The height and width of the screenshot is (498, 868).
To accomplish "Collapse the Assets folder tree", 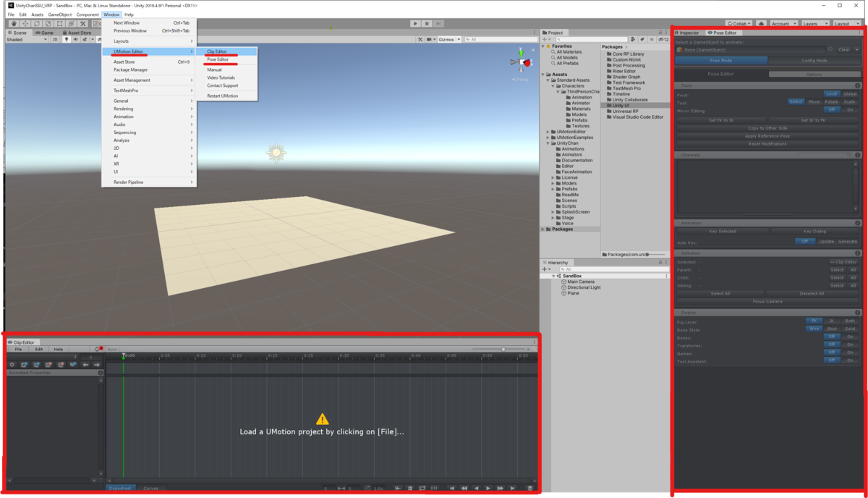I will [x=544, y=75].
